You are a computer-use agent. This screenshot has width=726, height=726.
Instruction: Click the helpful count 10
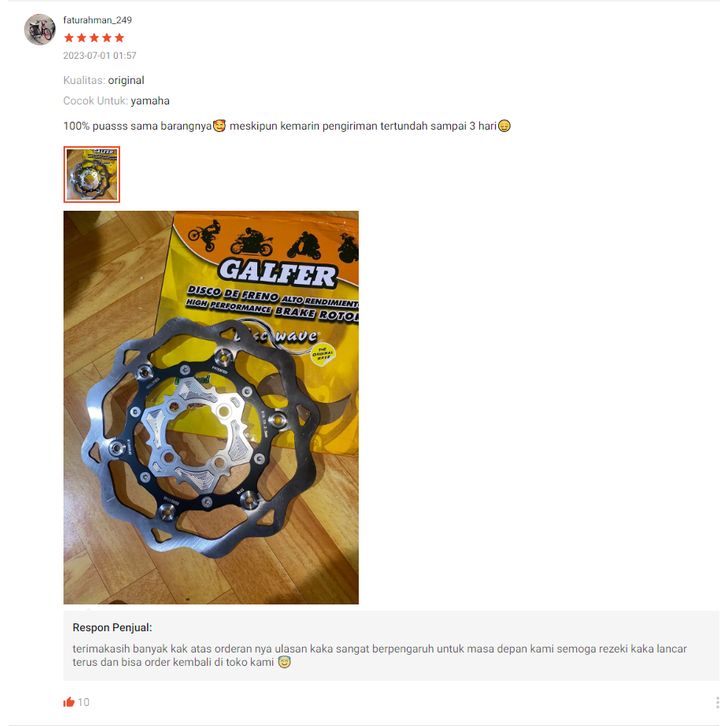tap(83, 702)
